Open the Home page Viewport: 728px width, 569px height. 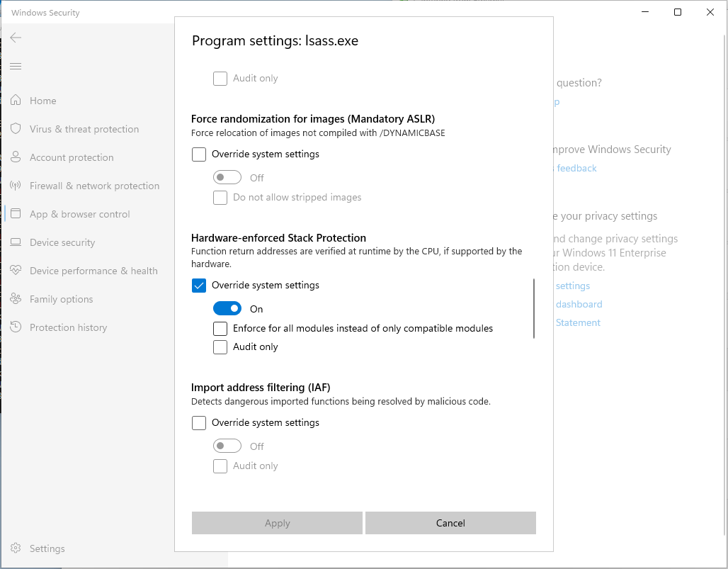click(x=43, y=101)
